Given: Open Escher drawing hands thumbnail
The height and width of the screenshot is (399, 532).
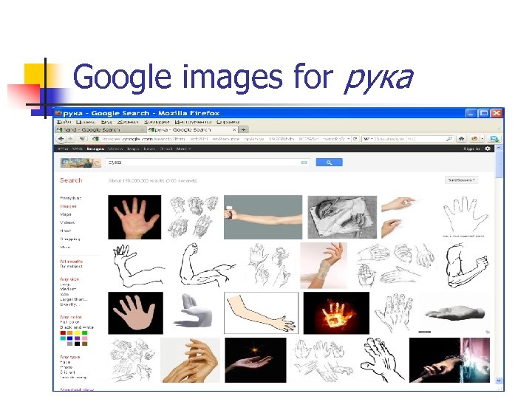Looking at the screenshot, I should tap(342, 217).
